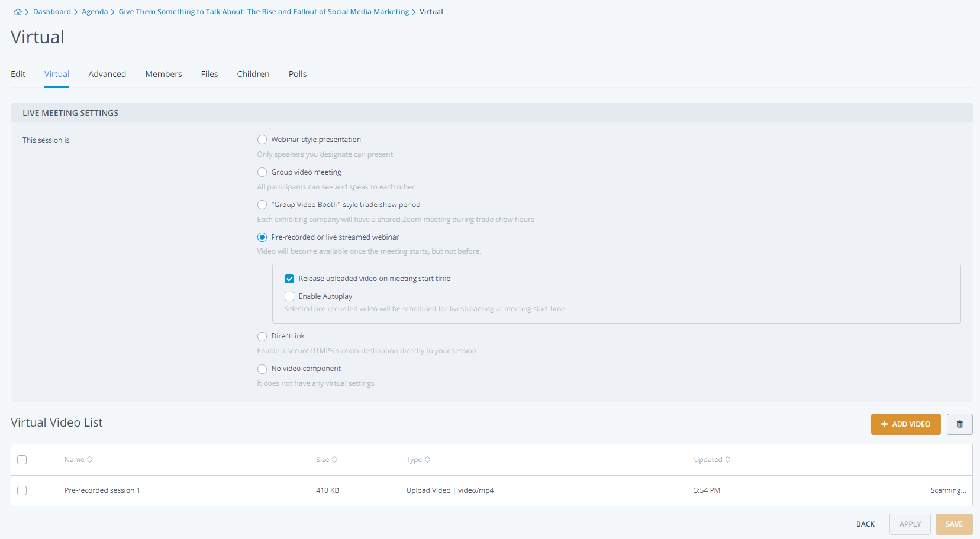Delete selected videos with trash icon
The width and height of the screenshot is (980, 539).
[959, 424]
